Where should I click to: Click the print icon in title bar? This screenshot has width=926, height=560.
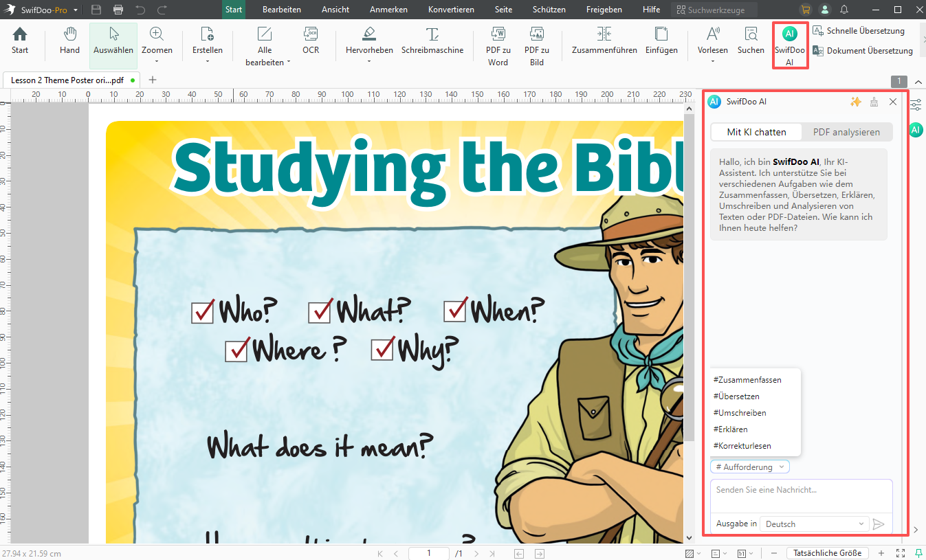coord(118,10)
